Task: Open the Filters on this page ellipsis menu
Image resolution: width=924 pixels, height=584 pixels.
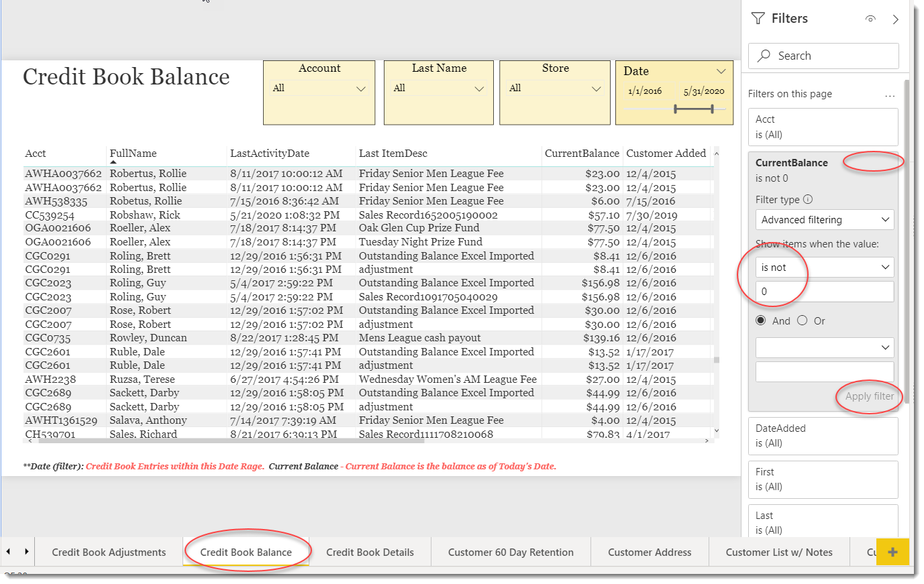Action: click(x=890, y=95)
